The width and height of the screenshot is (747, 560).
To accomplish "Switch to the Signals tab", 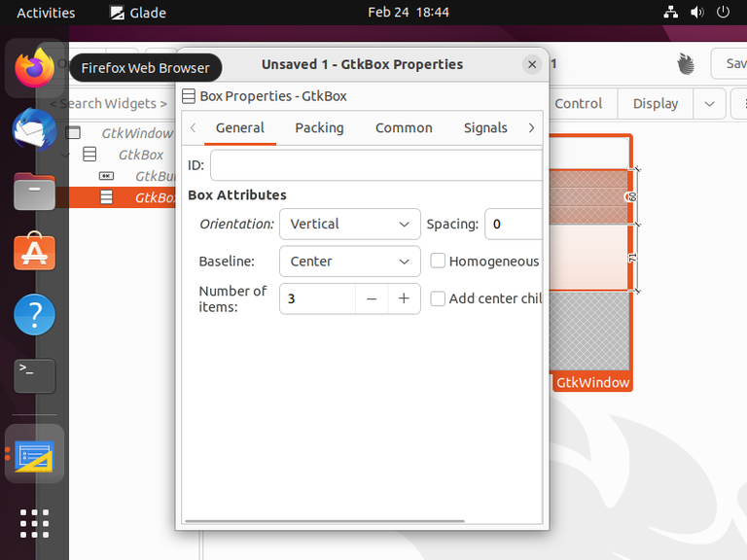I will click(x=485, y=127).
